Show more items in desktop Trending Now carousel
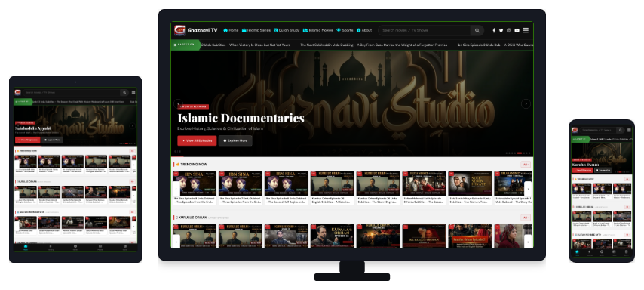The image size is (644, 290). pyautogui.click(x=528, y=188)
